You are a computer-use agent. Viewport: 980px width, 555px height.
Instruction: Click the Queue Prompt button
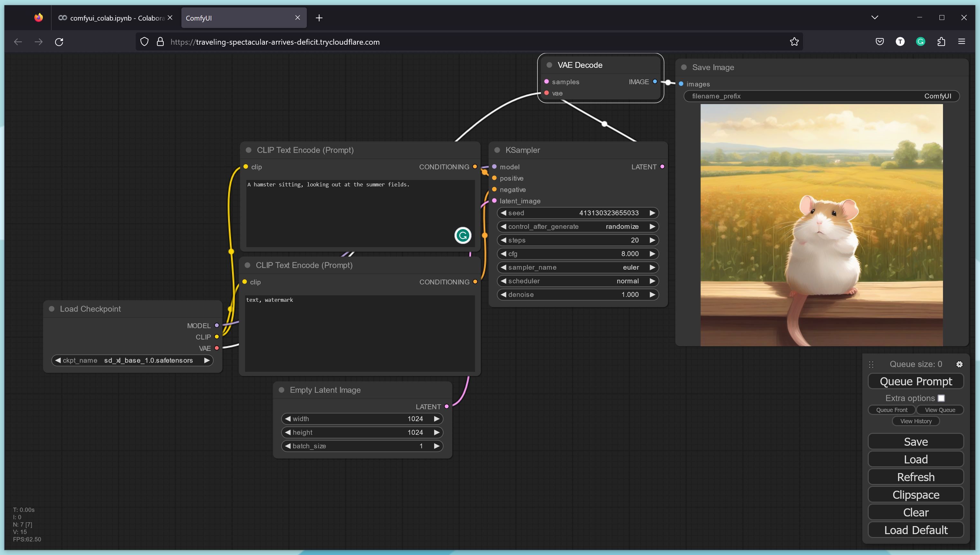(x=916, y=381)
